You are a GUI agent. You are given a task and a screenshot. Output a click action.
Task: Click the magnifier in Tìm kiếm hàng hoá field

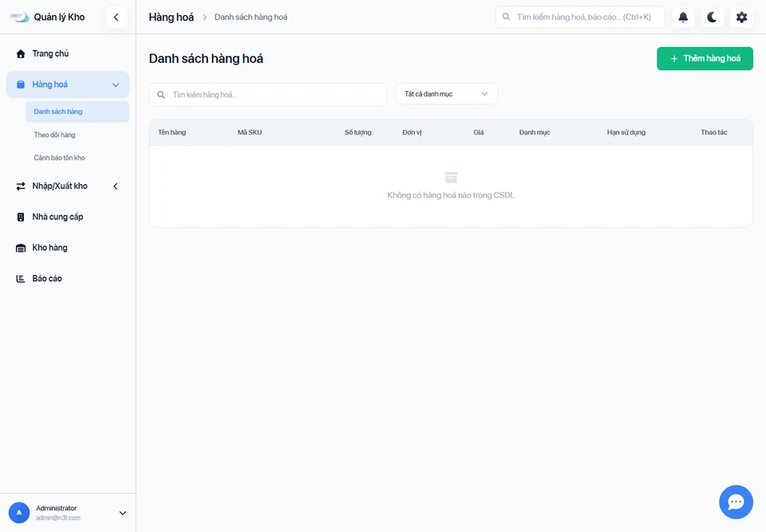tap(160, 95)
